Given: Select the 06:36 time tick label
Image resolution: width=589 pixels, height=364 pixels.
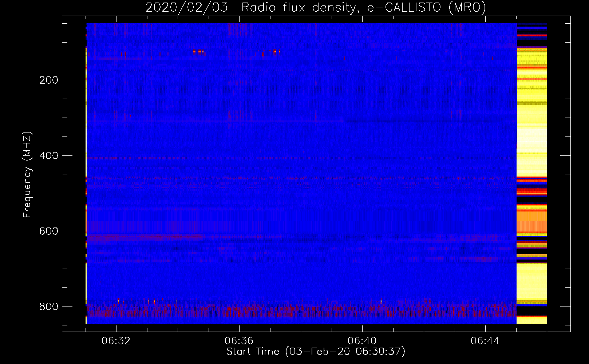Looking at the screenshot, I should point(239,341).
